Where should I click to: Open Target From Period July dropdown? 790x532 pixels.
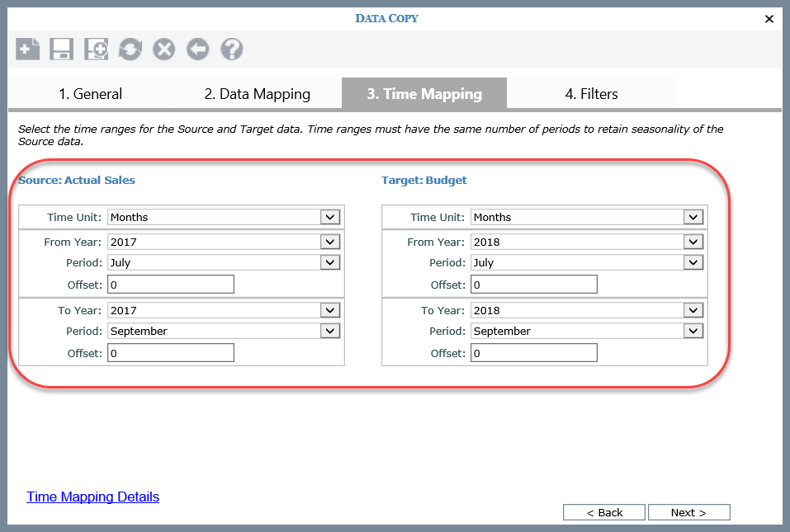(587, 262)
